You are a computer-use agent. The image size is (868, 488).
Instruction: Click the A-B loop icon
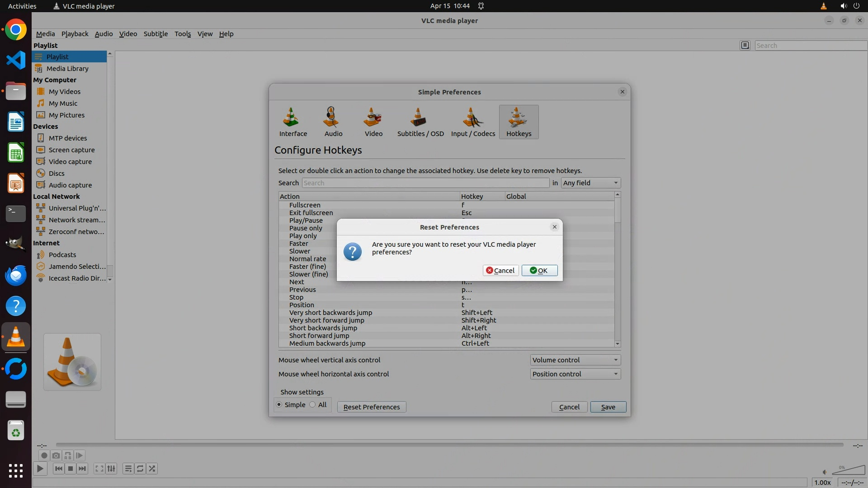click(68, 455)
